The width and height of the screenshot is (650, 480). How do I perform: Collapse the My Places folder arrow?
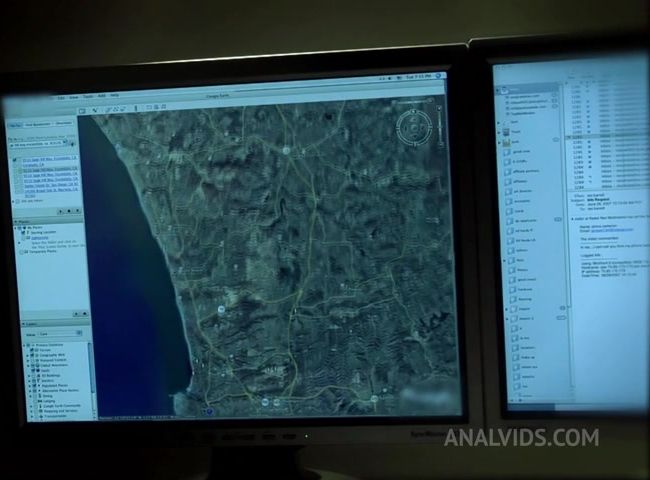click(x=16, y=228)
